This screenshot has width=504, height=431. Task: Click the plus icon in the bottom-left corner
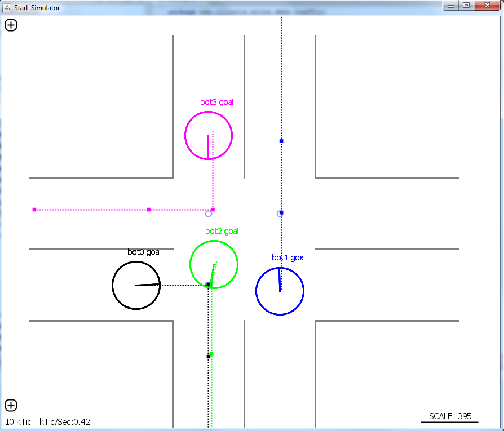click(11, 405)
